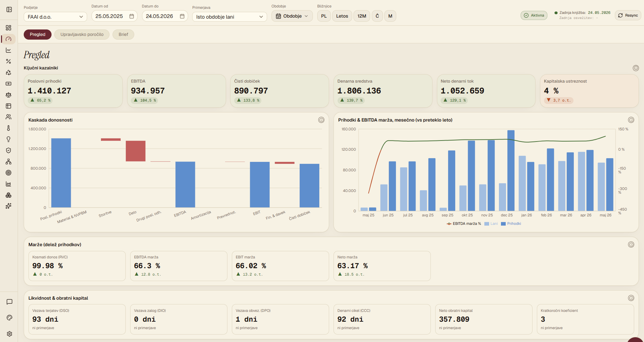The image size is (644, 342).
Task: Click the Kosmati donos (RVC) margin card
Action: click(x=77, y=266)
